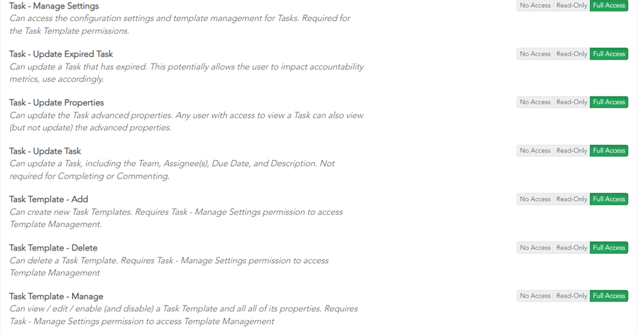
Task: Set Task Template - Delete to No Access
Action: [x=535, y=247]
